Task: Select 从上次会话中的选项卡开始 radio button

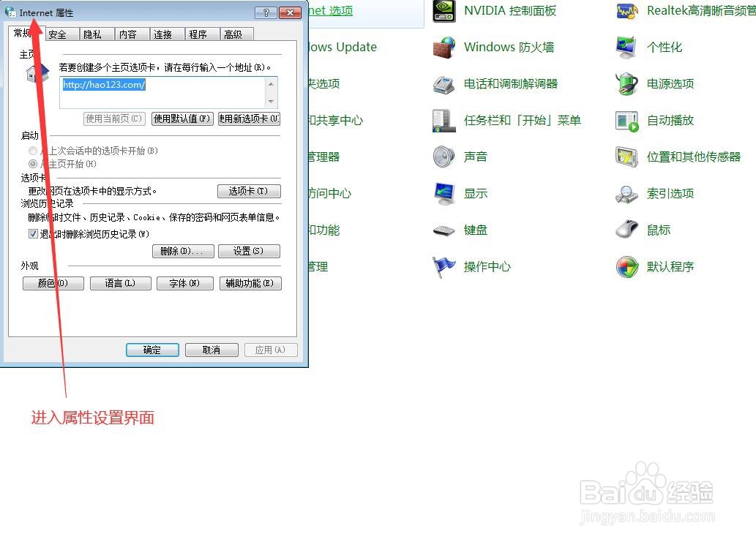Action: tap(33, 151)
